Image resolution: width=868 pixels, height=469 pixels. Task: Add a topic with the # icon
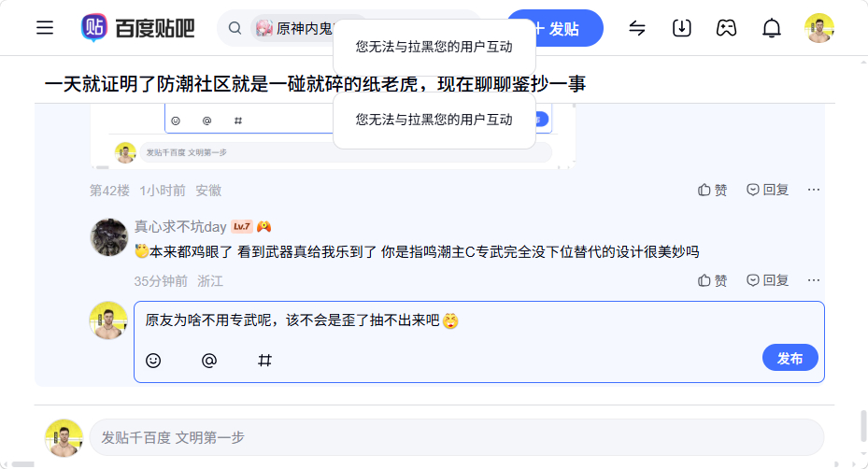point(264,361)
